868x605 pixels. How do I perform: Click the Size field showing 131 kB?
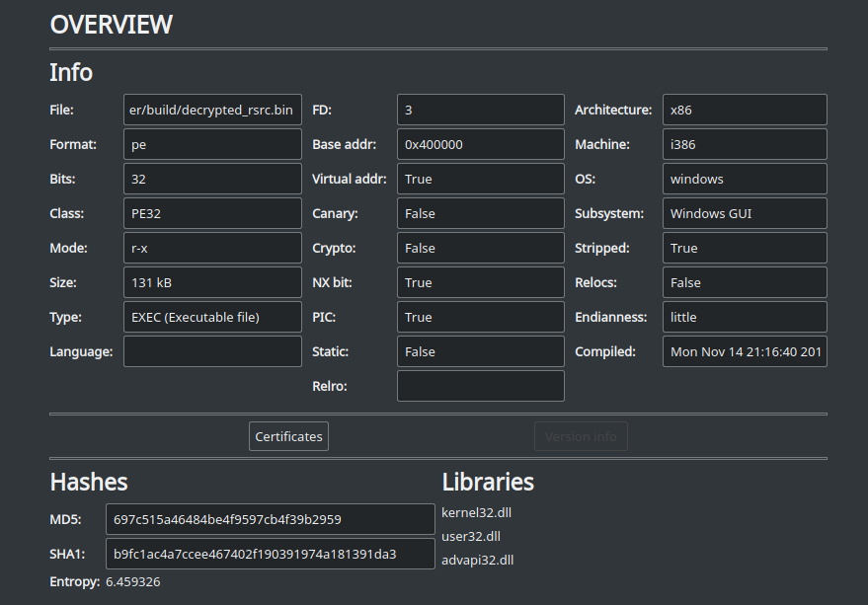[212, 282]
